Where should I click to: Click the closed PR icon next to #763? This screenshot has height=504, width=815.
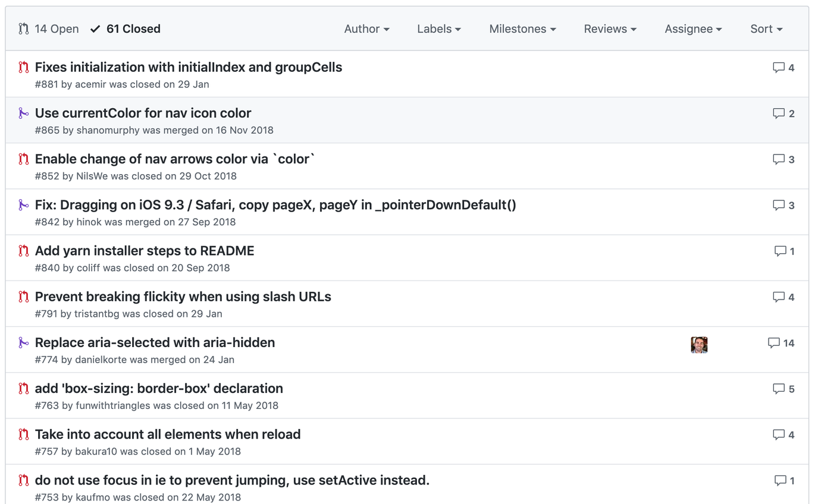24,389
